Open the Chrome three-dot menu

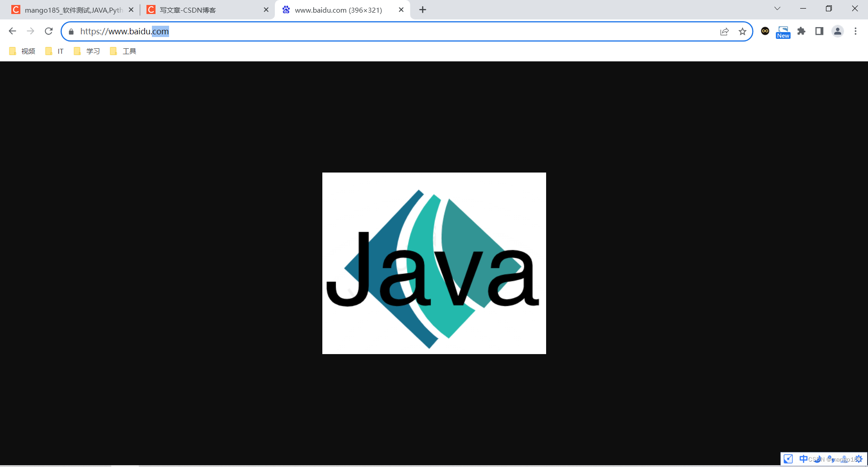[855, 31]
